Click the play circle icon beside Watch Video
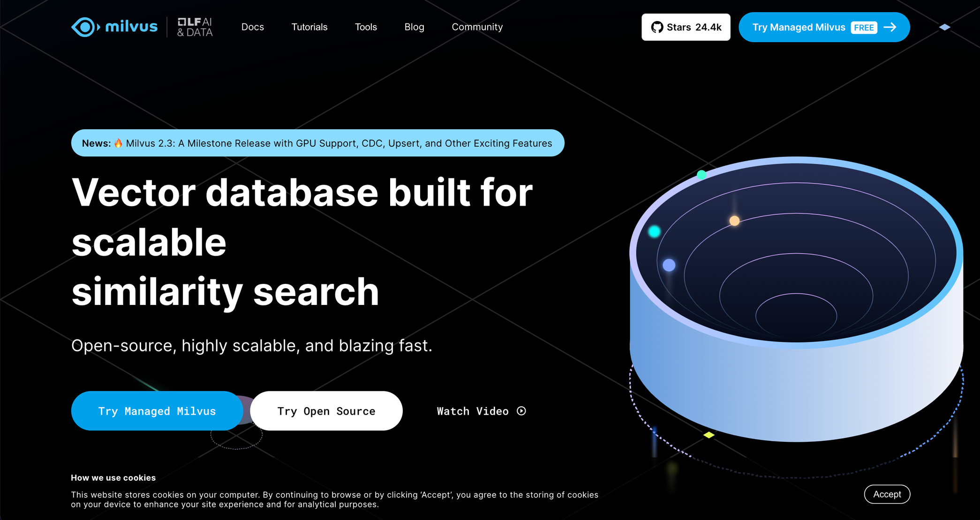Screen dimensions: 980x520 coord(521,411)
